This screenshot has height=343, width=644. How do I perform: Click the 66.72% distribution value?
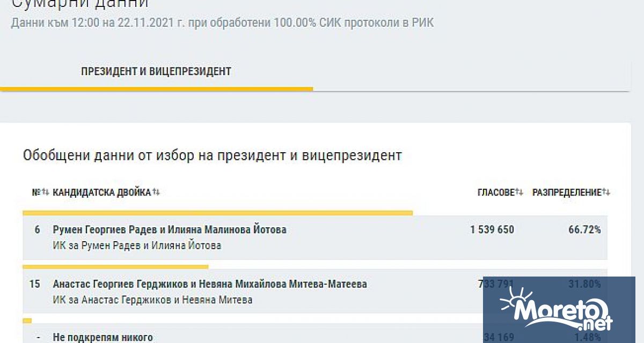[584, 230]
